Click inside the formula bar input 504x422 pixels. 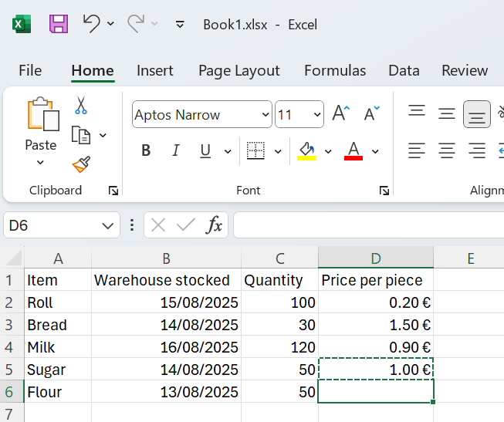pos(368,225)
